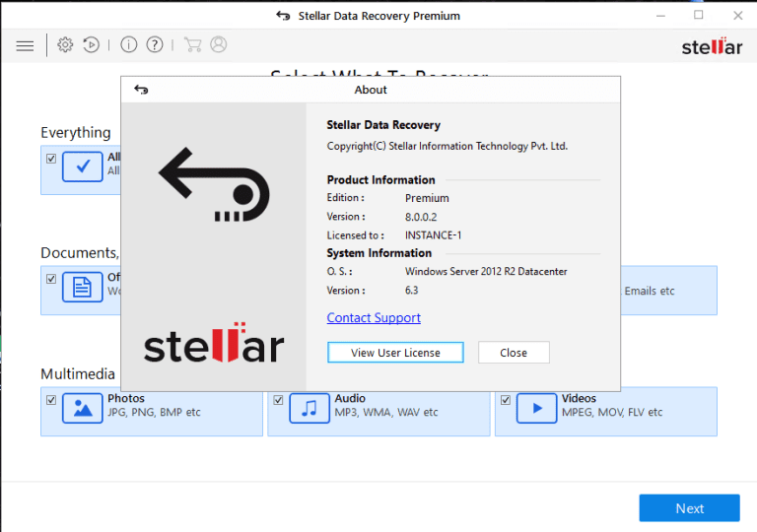Toggle the Photos checkbox
Image resolution: width=757 pixels, height=532 pixels.
pos(51,400)
